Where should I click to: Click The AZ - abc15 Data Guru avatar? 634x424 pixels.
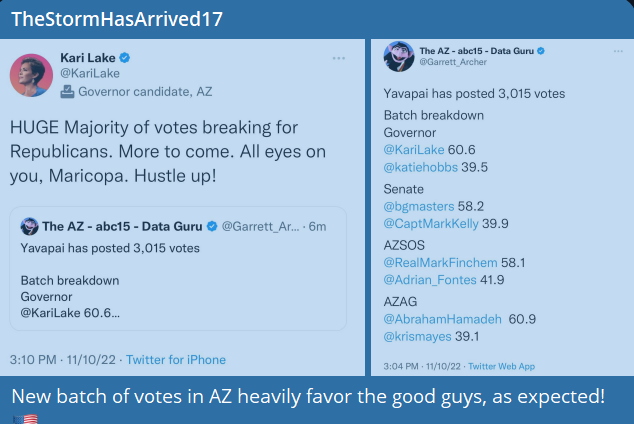(396, 57)
